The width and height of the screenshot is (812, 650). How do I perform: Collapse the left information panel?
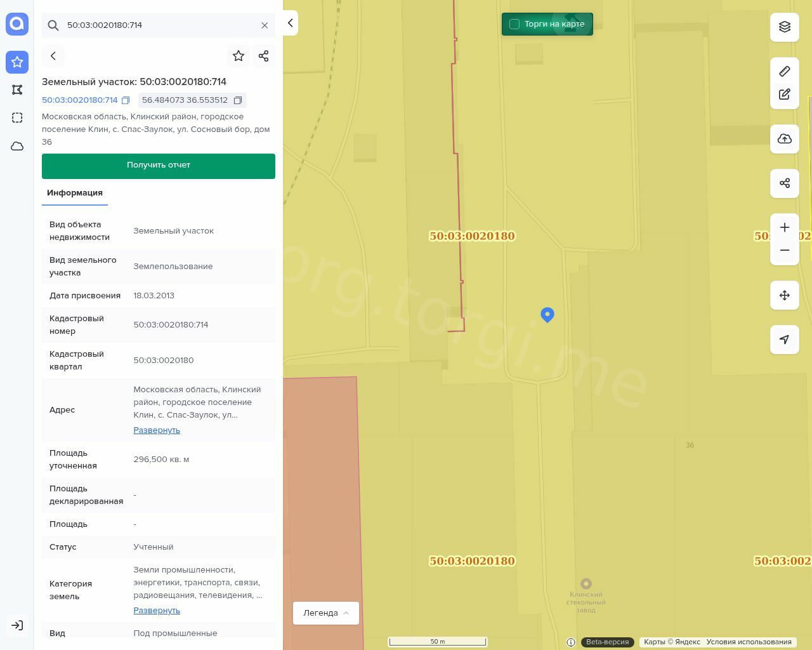coord(290,23)
